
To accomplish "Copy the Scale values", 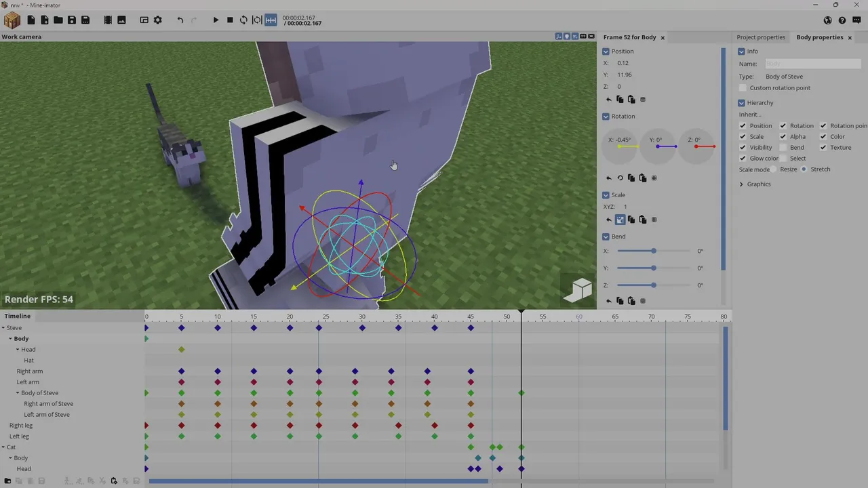I will coord(631,220).
